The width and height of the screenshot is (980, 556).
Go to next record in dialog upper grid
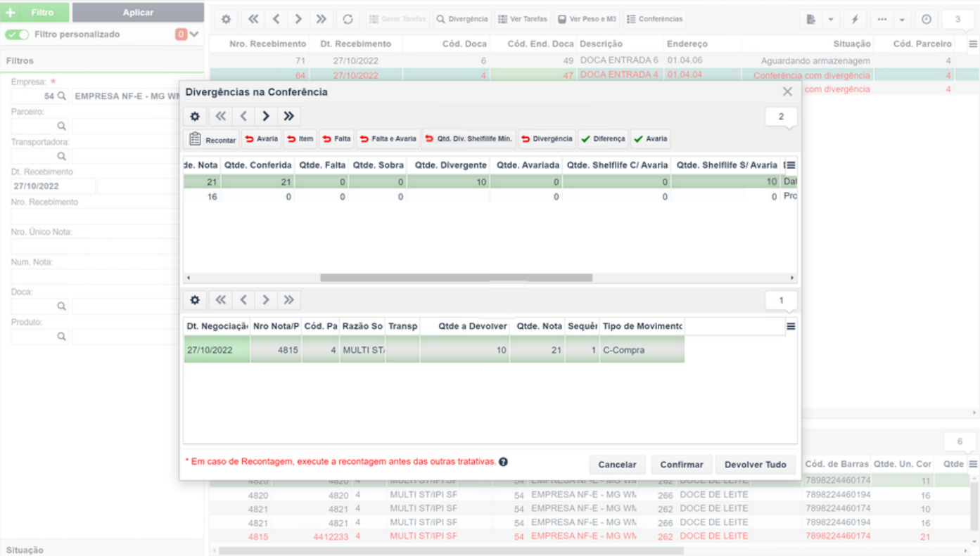[x=265, y=117]
